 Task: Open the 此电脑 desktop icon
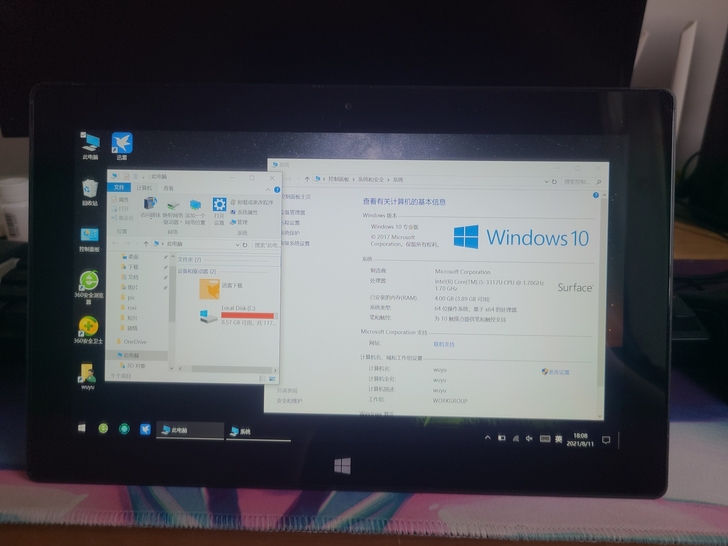coord(90,146)
